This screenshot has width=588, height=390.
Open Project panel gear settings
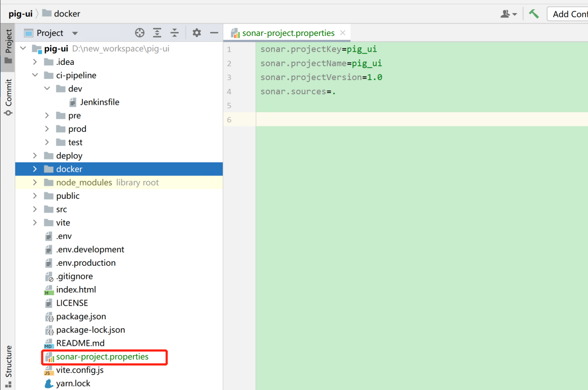coord(197,33)
